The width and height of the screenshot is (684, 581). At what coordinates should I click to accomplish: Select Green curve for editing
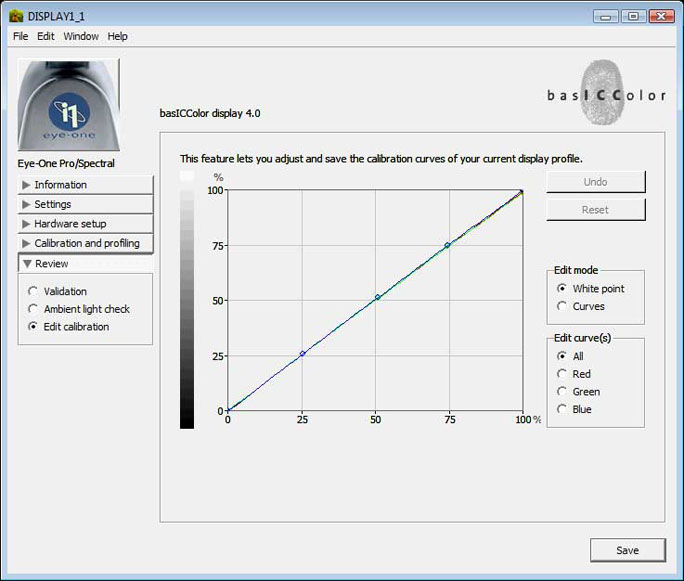562,392
